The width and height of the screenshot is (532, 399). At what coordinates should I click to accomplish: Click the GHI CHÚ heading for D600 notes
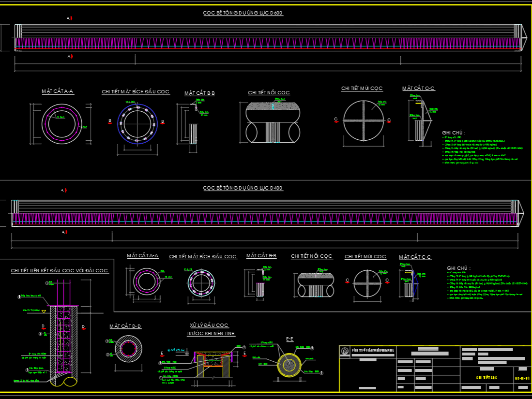453,133
